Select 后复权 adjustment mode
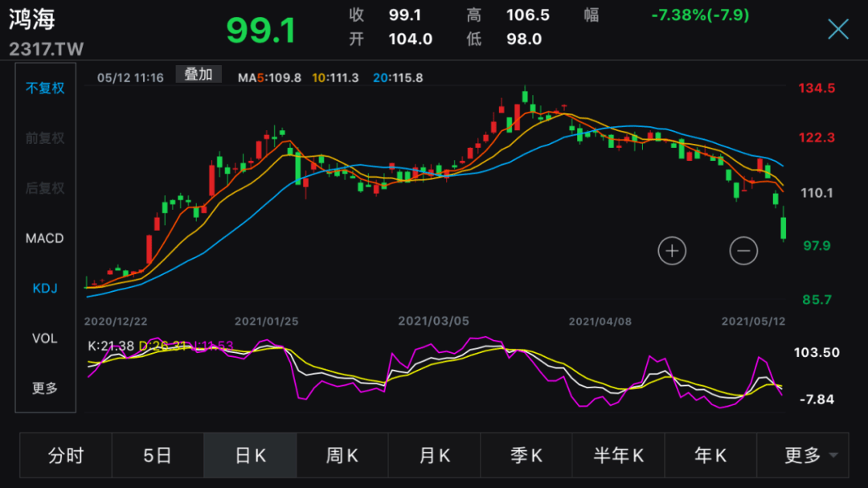This screenshot has width=868, height=488. 45,188
